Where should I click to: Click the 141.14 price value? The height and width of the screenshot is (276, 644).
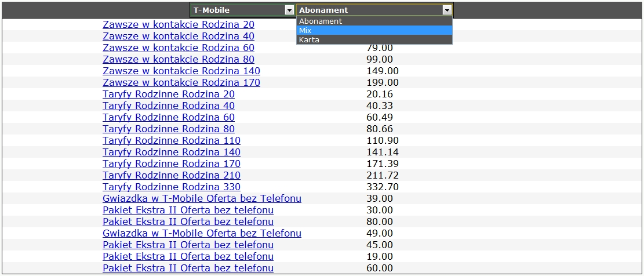pyautogui.click(x=383, y=152)
